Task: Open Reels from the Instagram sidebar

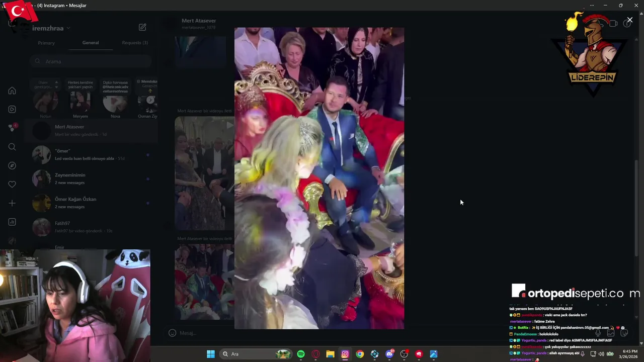Action: [12, 109]
